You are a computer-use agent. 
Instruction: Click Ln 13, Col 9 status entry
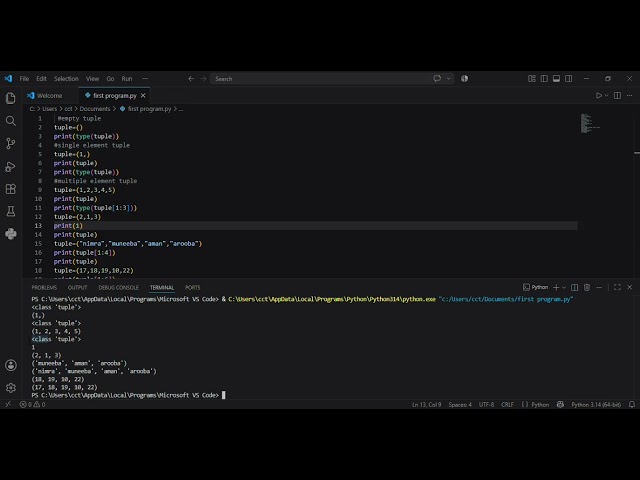click(427, 404)
